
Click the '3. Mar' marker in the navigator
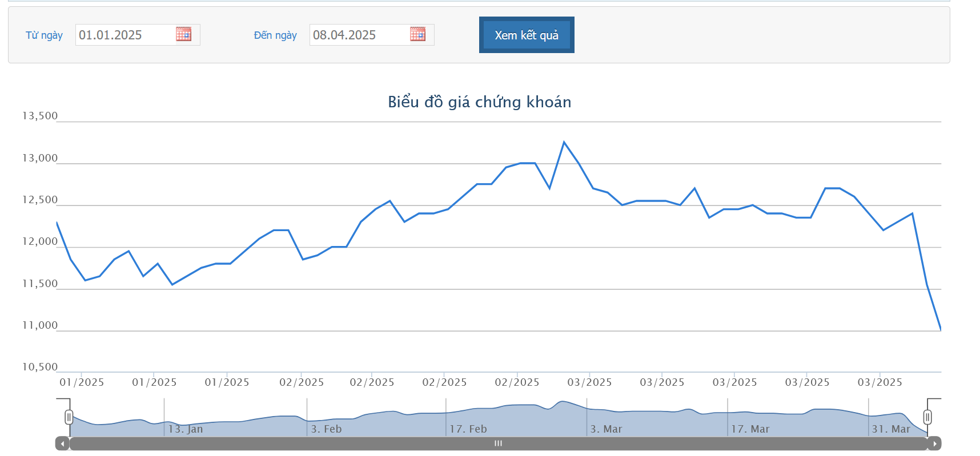606,429
